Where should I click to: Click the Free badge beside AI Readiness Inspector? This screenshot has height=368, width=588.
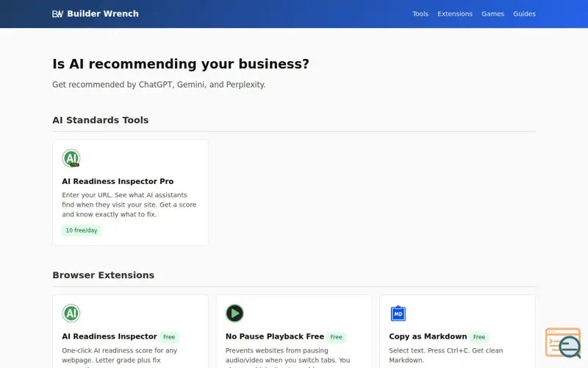169,337
